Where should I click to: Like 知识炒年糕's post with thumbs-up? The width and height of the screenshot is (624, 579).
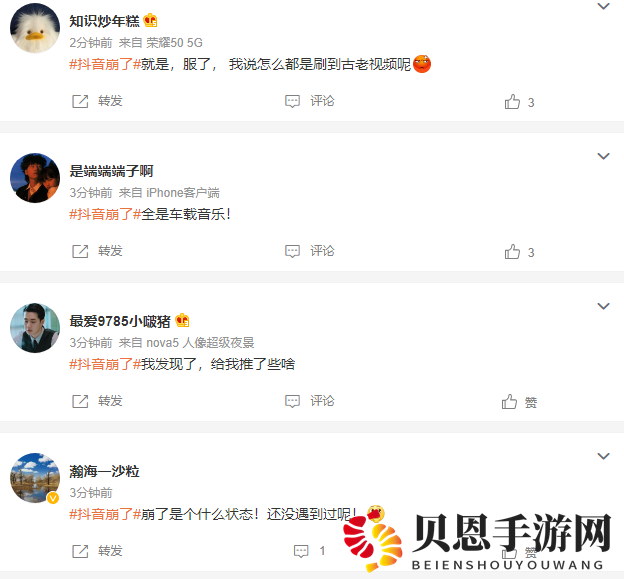click(x=512, y=102)
